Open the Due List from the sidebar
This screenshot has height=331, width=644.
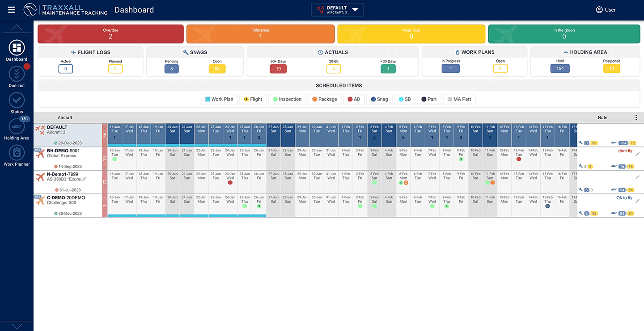coord(17,74)
